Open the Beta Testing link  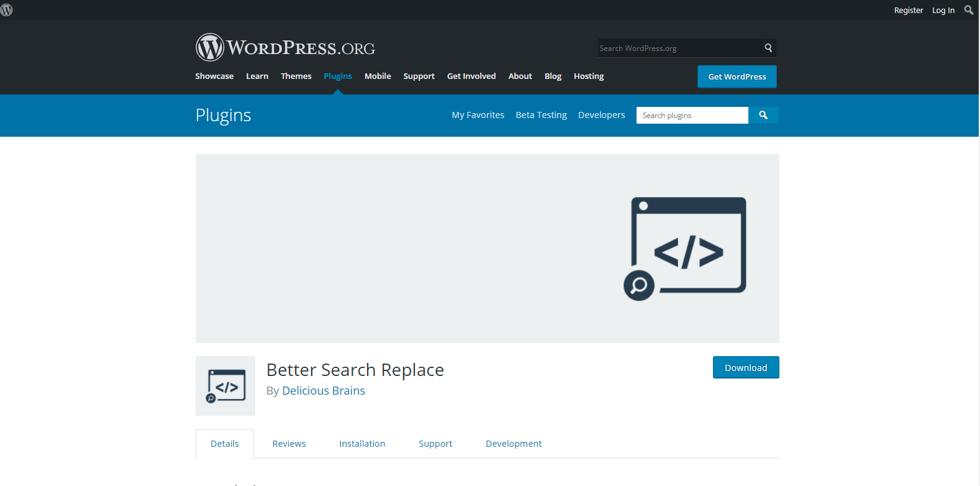tap(541, 115)
